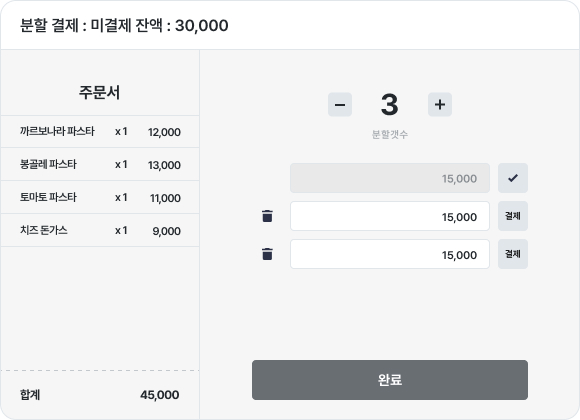
Task: Click the checkmark beside the paid 15,000 amount
Action: pyautogui.click(x=513, y=178)
